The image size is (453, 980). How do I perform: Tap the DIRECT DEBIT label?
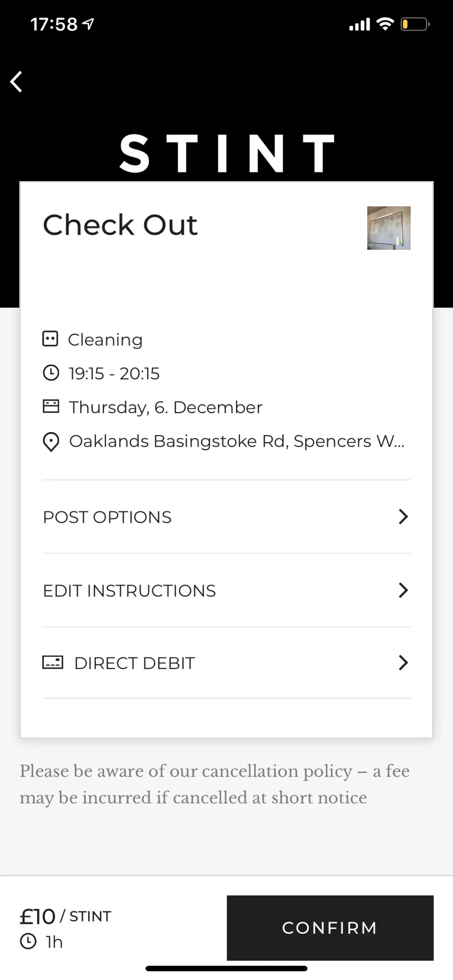pyautogui.click(x=134, y=663)
